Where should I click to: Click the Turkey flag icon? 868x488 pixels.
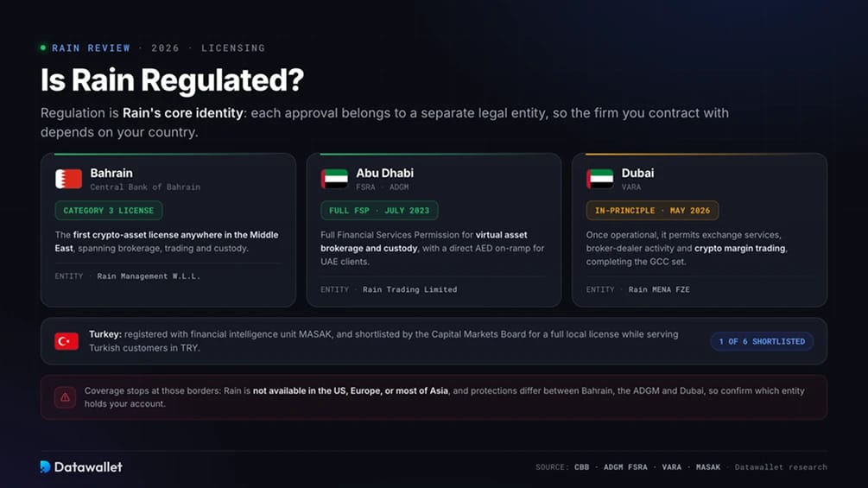67,341
